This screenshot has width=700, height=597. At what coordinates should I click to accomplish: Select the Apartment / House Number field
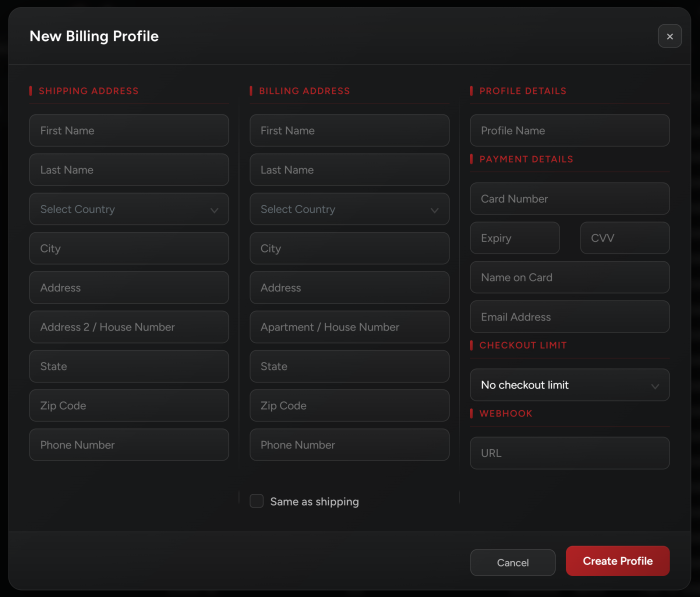(x=349, y=327)
